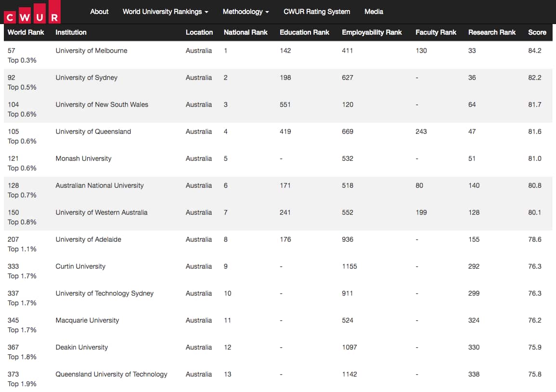Click the Faculty Rank column header
Screen dimensions: 556x392
tap(436, 32)
